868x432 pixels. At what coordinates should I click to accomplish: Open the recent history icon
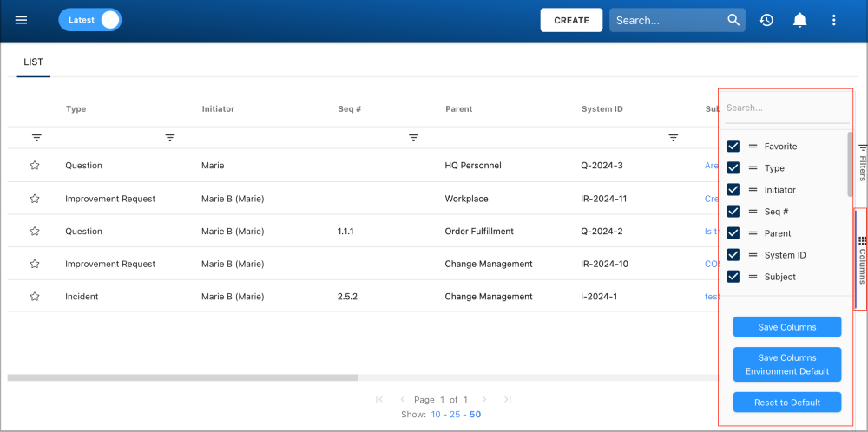coord(766,21)
